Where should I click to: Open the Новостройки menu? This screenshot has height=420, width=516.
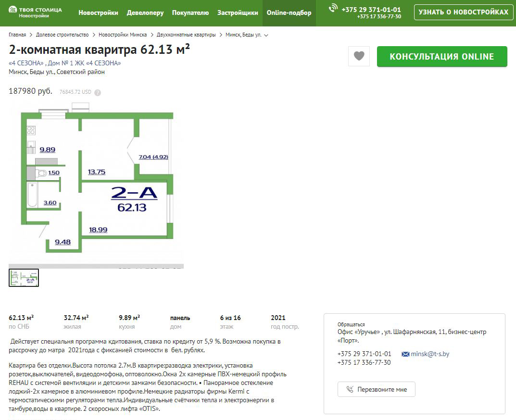pos(98,13)
